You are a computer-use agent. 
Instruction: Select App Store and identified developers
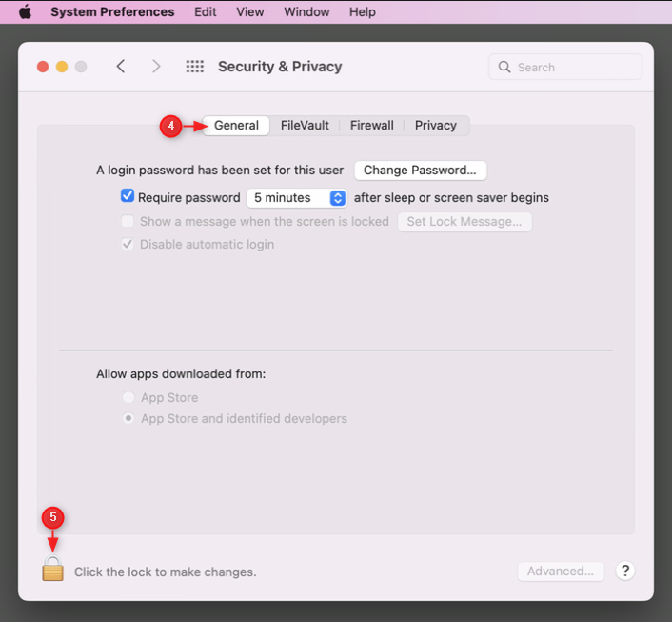(128, 418)
